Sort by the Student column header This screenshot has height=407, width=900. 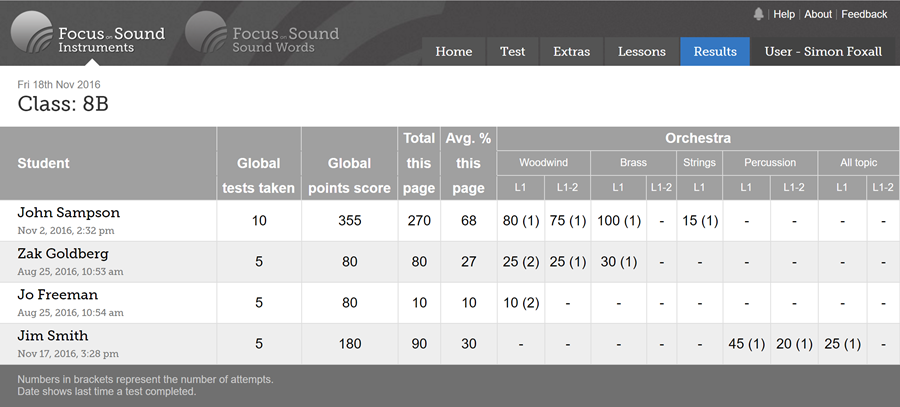pyautogui.click(x=108, y=164)
